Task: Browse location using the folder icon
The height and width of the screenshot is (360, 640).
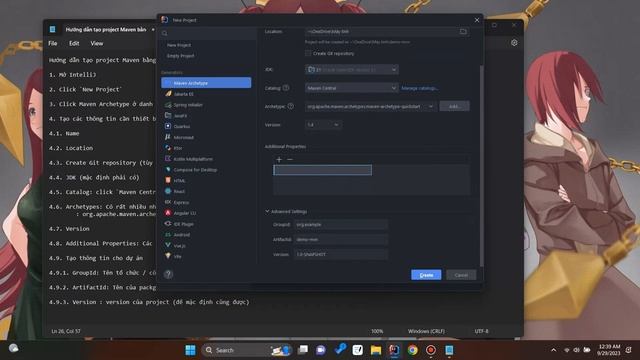Action: coord(463,31)
